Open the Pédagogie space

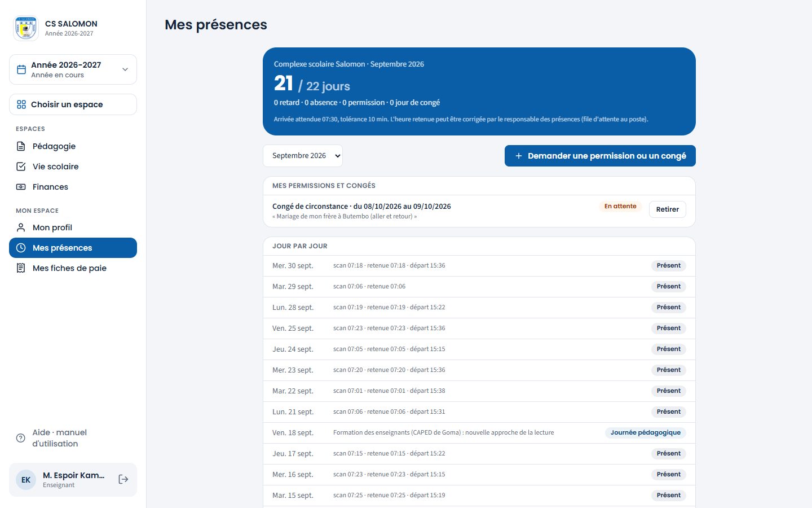coord(73,146)
